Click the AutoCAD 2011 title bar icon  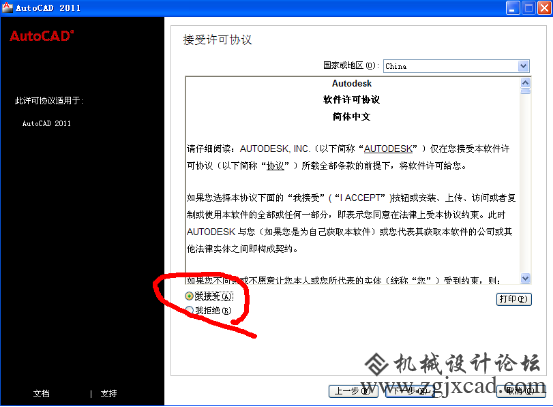click(x=7, y=7)
